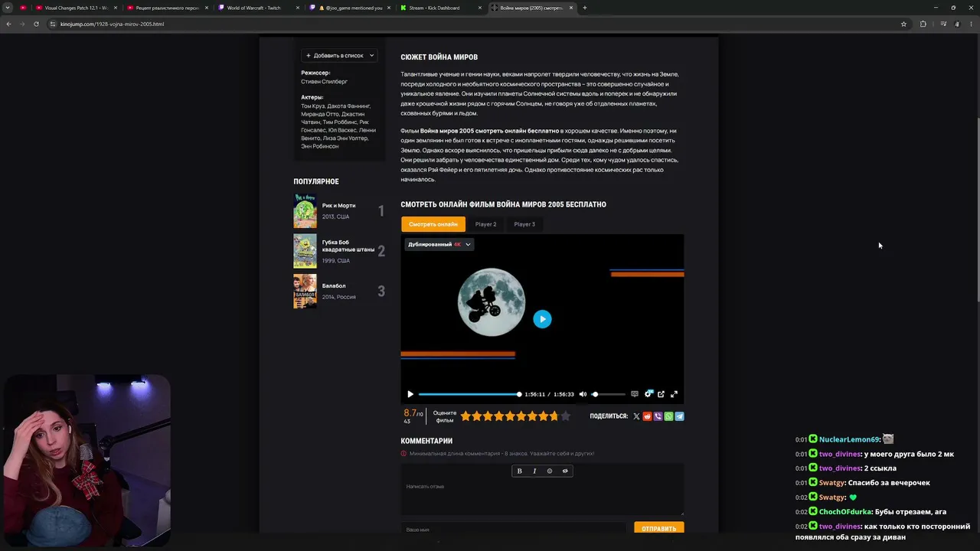This screenshot has height=551, width=980.
Task: Switch to the Player 2 tab
Action: pyautogui.click(x=485, y=224)
